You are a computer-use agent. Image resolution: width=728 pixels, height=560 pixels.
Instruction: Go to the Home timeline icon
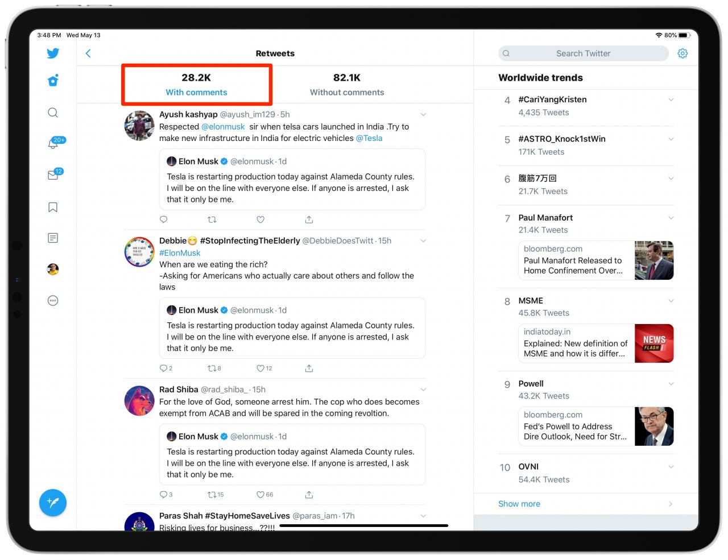tap(53, 81)
